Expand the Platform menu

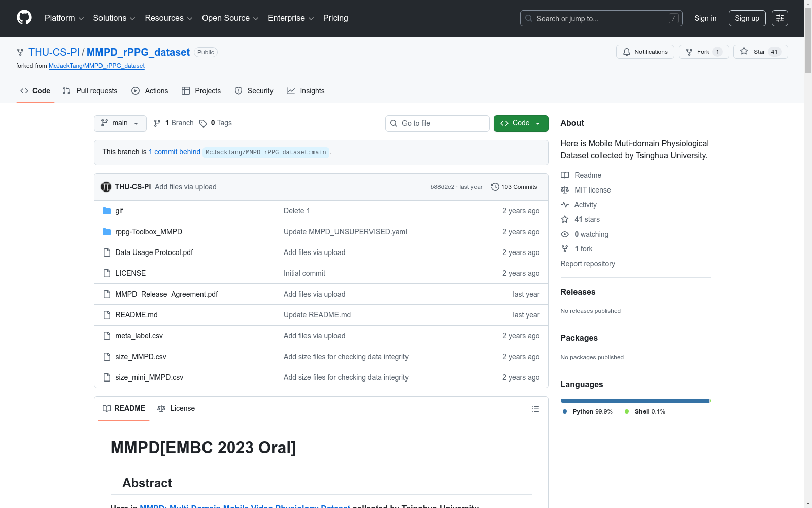click(64, 18)
